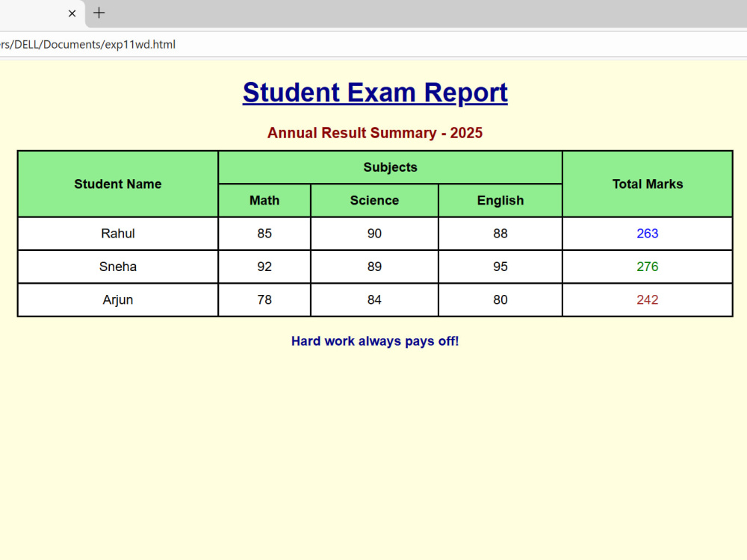Screen dimensions: 747x560
Task: Click Sneha's English score 95
Action: click(x=500, y=267)
